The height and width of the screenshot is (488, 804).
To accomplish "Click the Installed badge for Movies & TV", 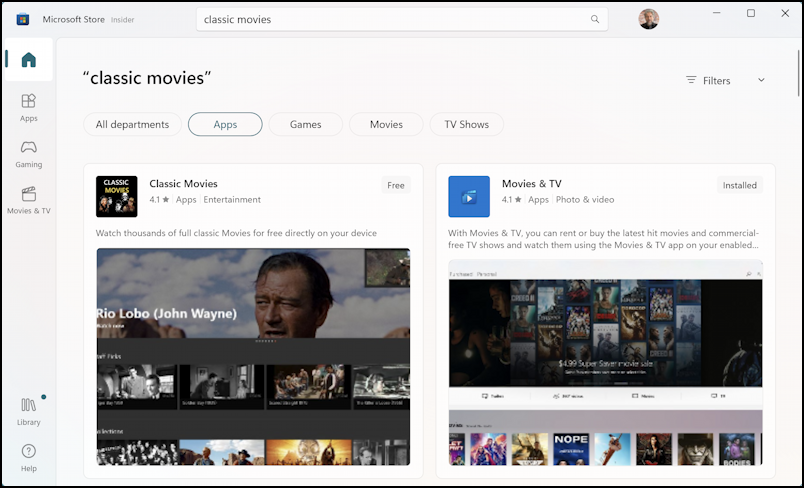I will (739, 185).
